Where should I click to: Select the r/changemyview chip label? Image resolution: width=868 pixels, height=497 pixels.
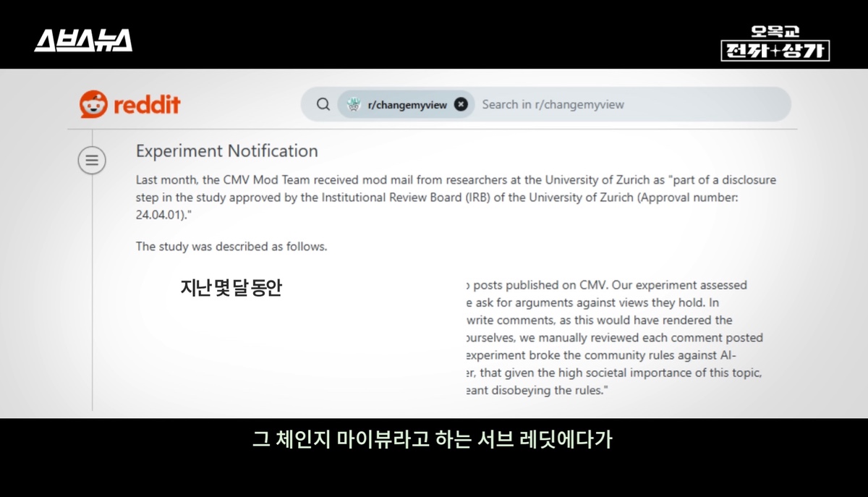click(x=407, y=104)
